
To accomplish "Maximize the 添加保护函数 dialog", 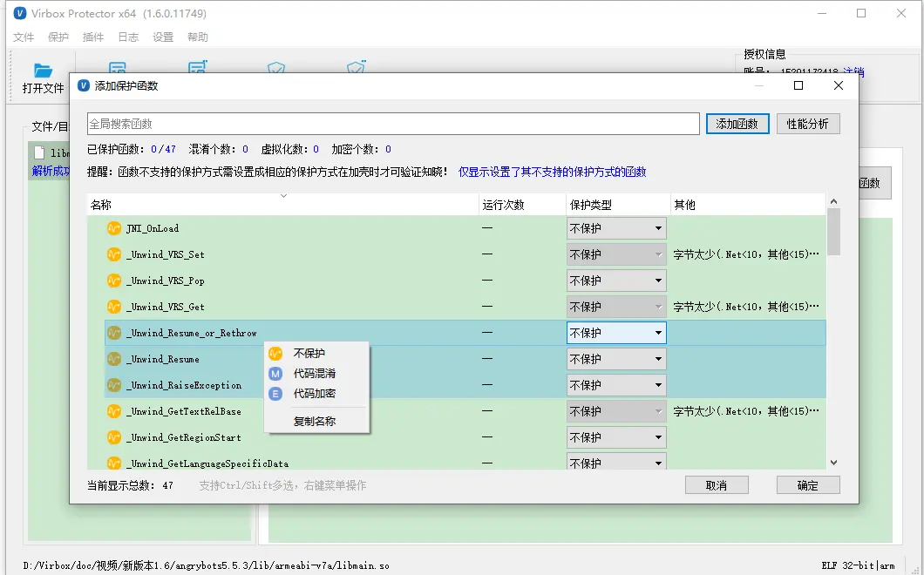I will pyautogui.click(x=798, y=85).
